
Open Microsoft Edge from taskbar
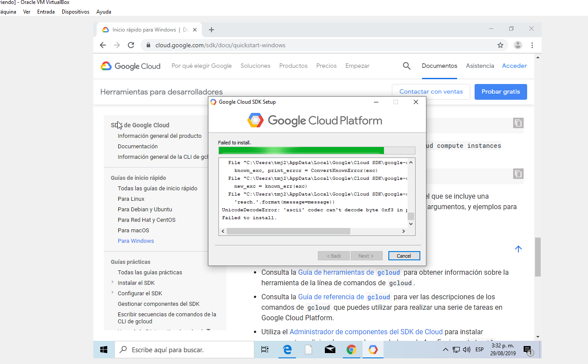click(x=287, y=350)
